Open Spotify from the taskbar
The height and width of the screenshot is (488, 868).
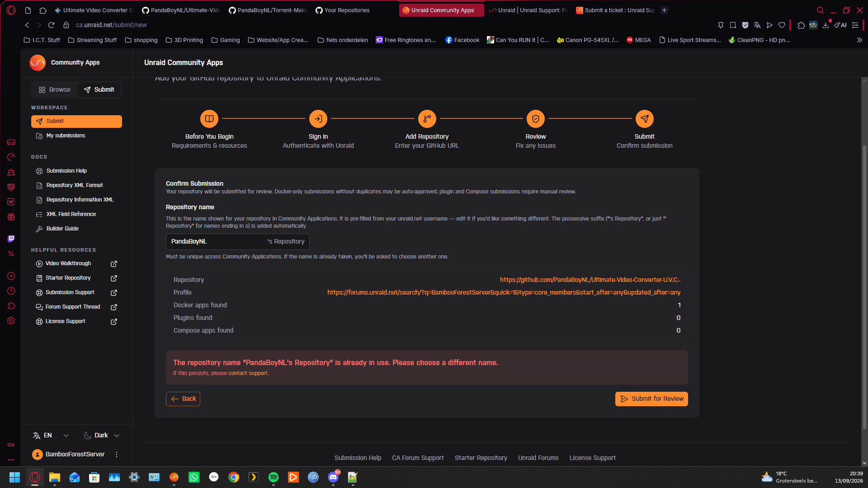274,477
